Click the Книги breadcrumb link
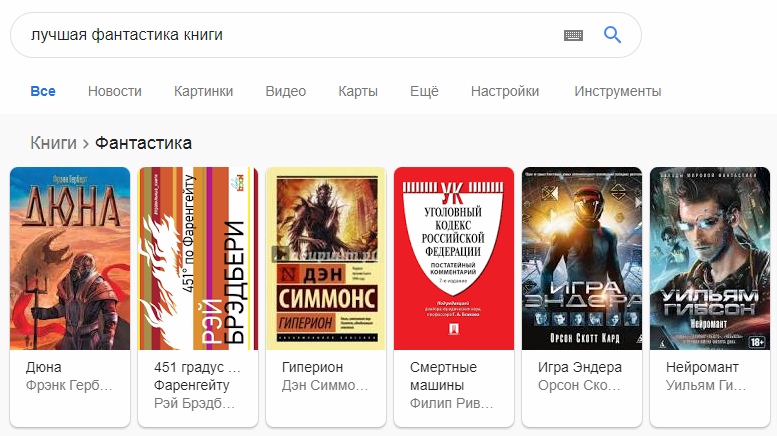The image size is (777, 436). pyautogui.click(x=54, y=143)
